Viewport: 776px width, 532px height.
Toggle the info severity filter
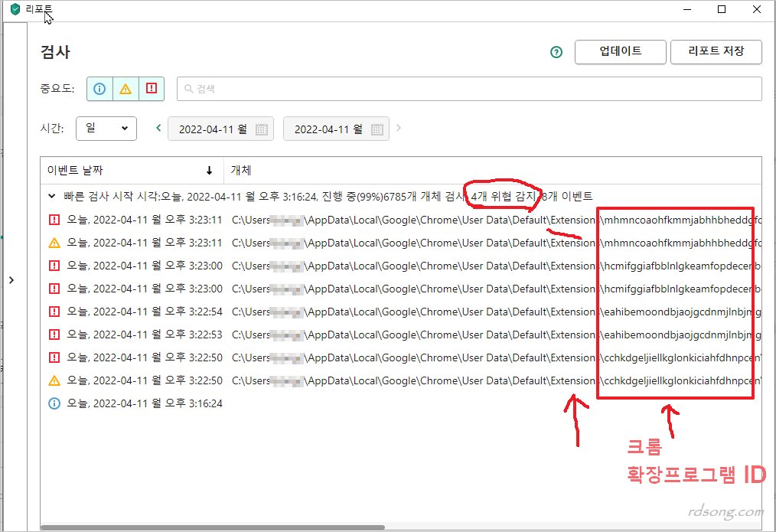[x=99, y=89]
